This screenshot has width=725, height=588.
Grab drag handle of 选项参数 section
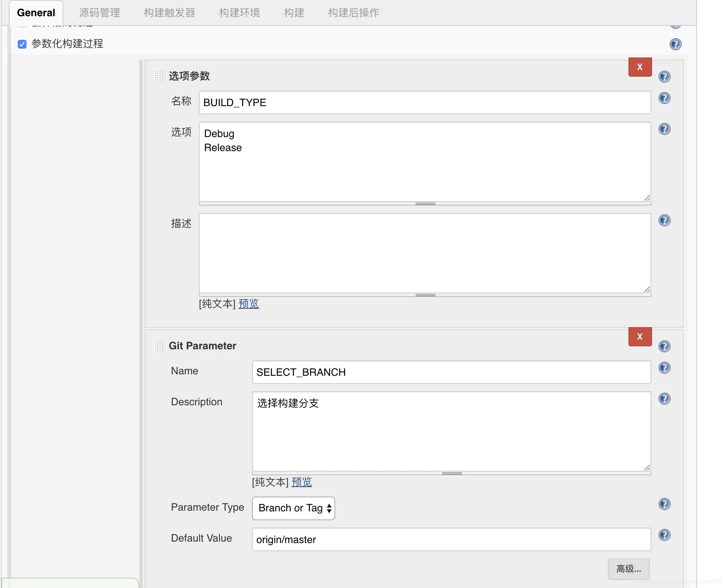point(158,76)
